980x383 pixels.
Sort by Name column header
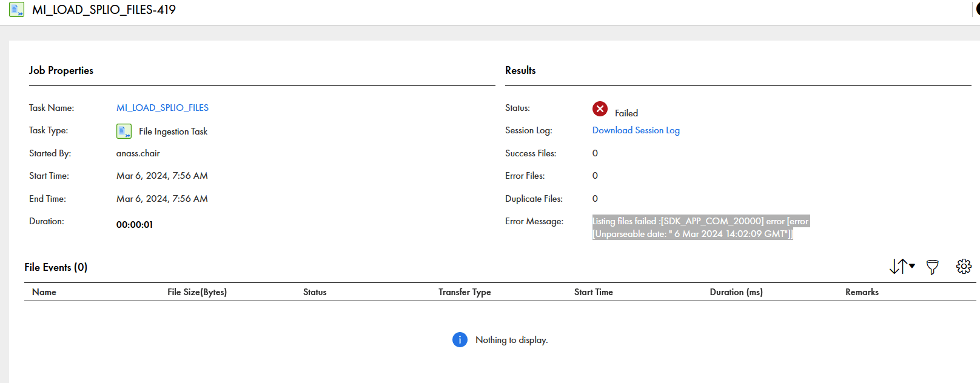44,292
